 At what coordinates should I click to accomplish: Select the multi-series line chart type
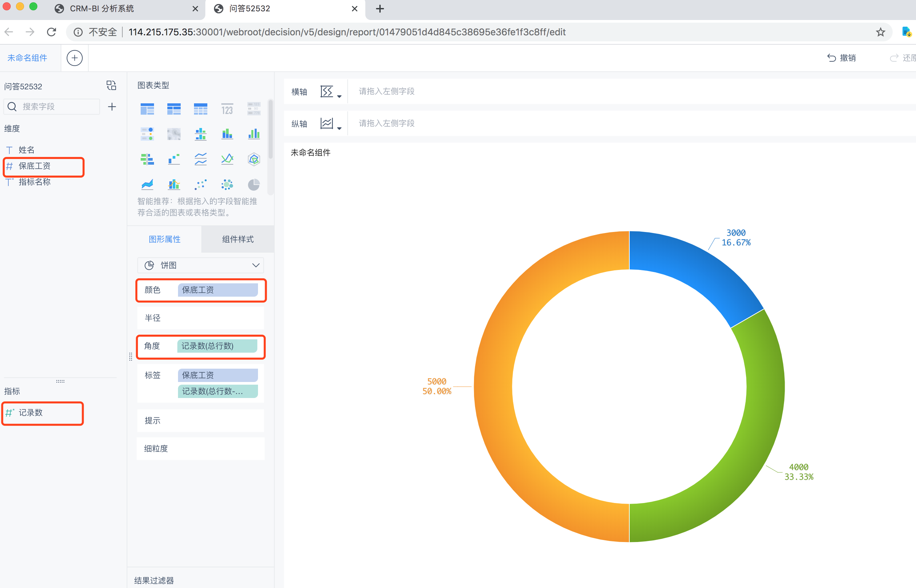tap(227, 159)
